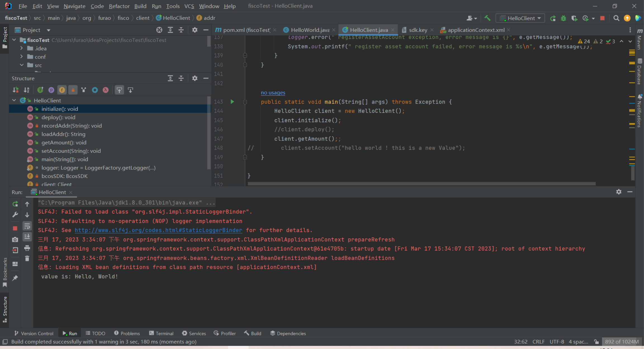644x349 pixels.
Task: Collapse the HelloClient node in Structure tree
Action: (14, 100)
